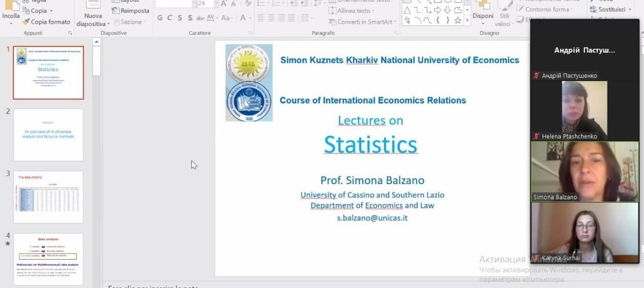644x288 pixels.
Task: Open Allinea testo dropdown
Action: pyautogui.click(x=352, y=11)
